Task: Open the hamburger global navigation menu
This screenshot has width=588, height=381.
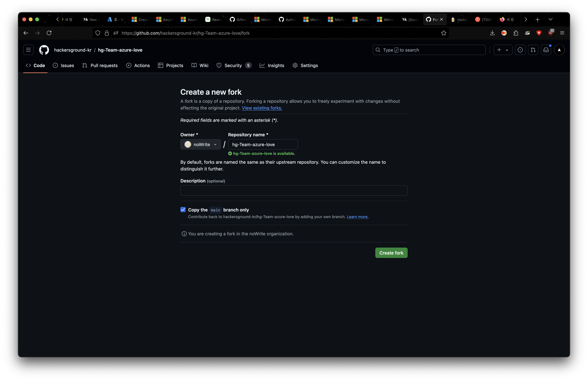Action: tap(28, 50)
